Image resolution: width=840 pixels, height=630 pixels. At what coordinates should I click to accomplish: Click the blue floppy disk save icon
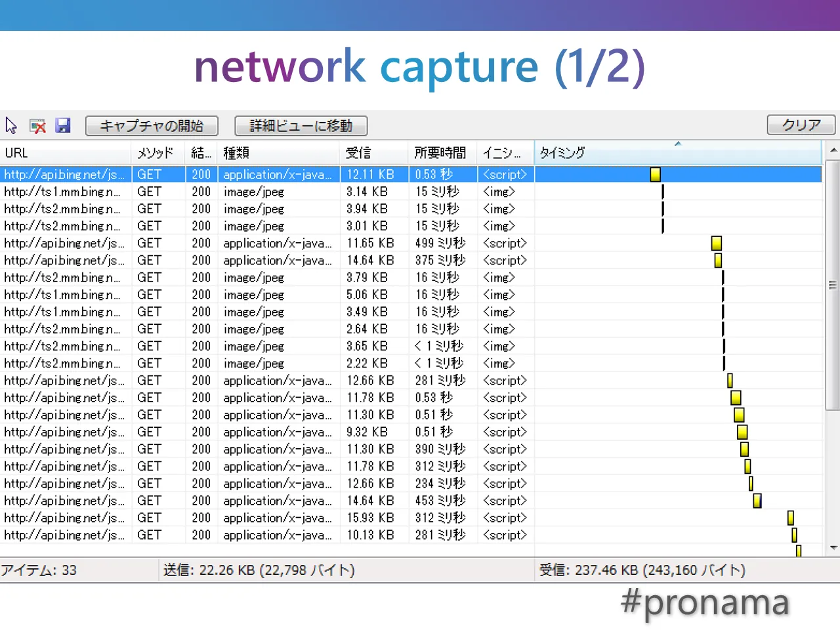pyautogui.click(x=63, y=125)
